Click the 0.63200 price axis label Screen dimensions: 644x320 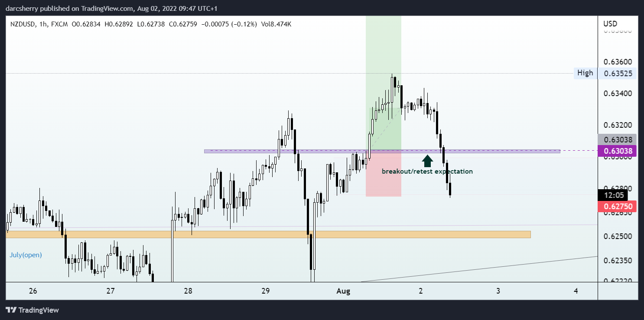618,126
